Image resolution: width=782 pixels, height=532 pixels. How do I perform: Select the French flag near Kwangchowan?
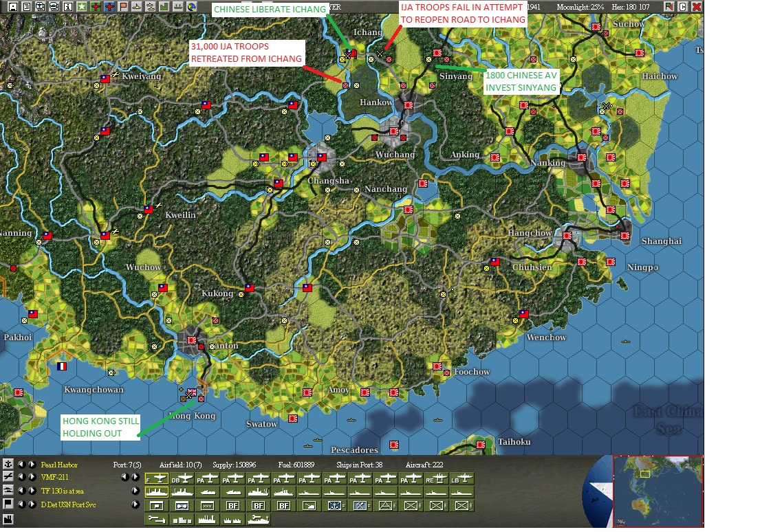61,366
